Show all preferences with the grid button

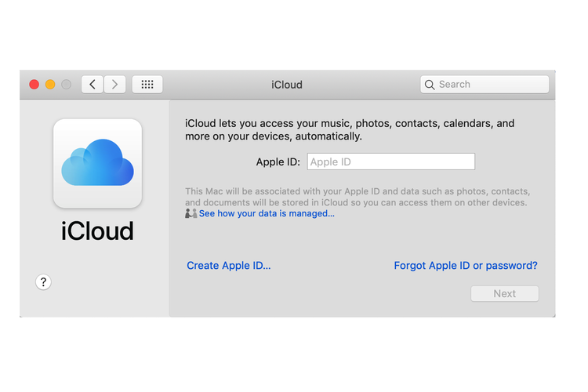click(x=147, y=85)
